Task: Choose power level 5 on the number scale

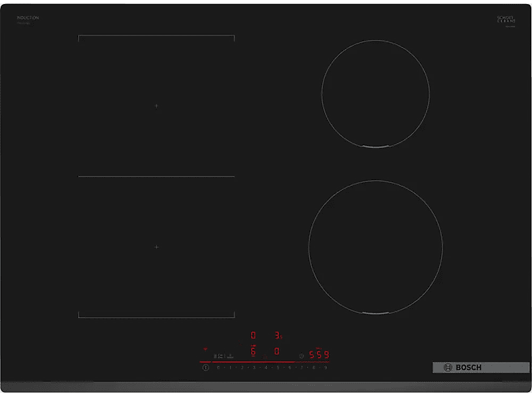Action: point(278,367)
